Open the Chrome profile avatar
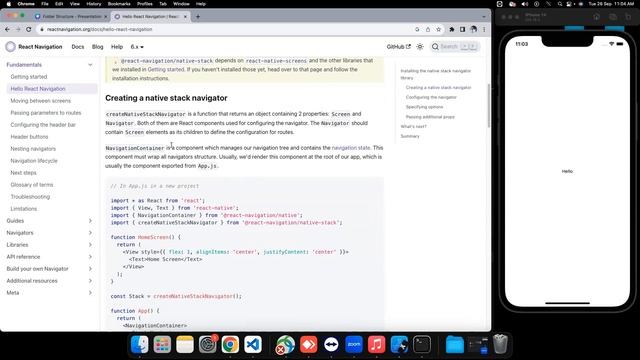This screenshot has height=360, width=640. click(473, 29)
